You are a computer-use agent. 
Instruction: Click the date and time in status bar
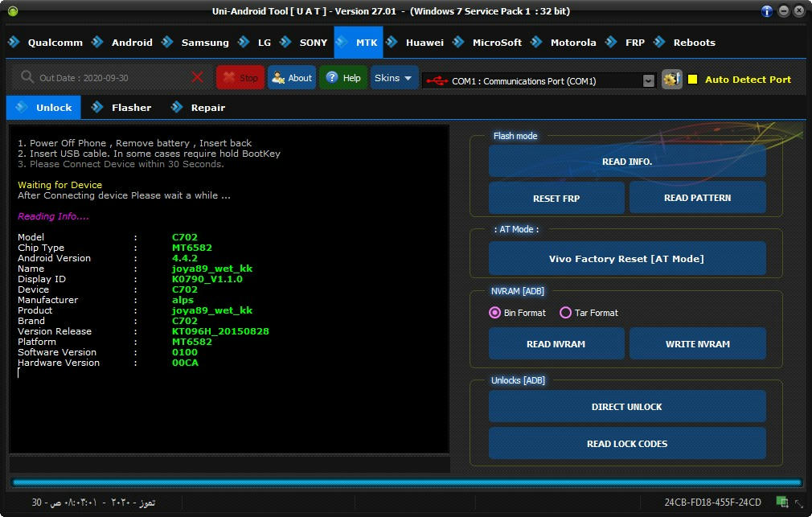tap(93, 502)
